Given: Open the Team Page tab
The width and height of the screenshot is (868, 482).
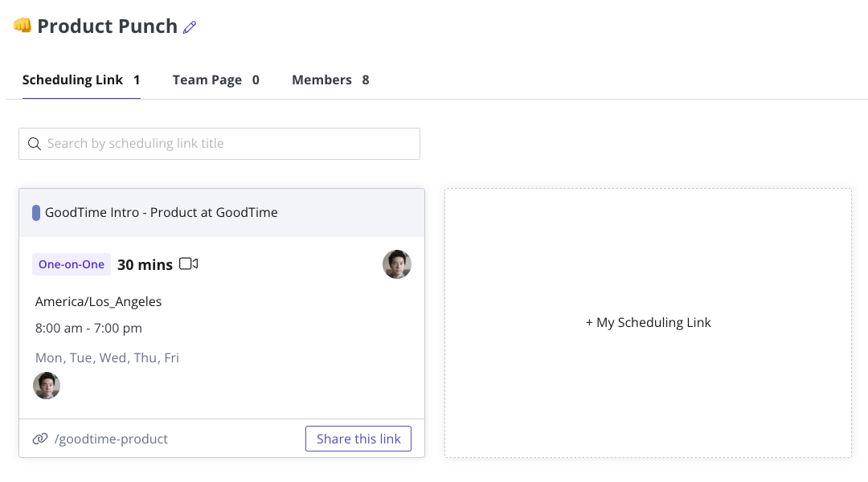Looking at the screenshot, I should (215, 80).
